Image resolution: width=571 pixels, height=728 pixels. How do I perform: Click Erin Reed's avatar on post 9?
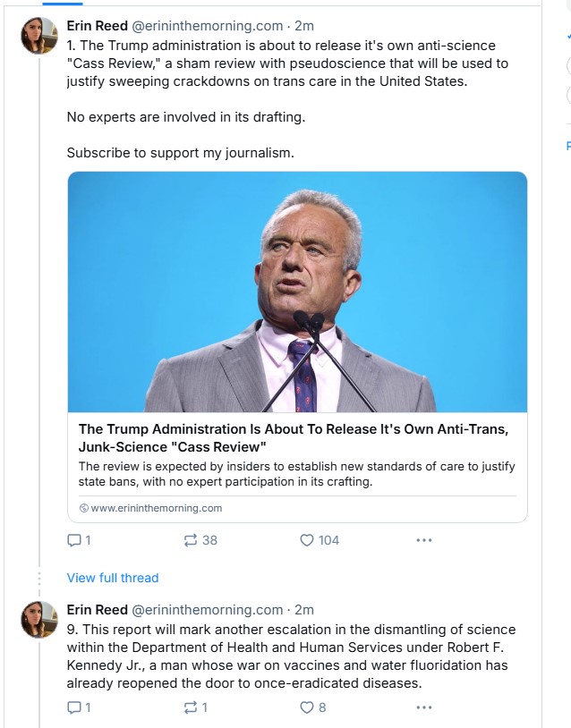pyautogui.click(x=39, y=619)
